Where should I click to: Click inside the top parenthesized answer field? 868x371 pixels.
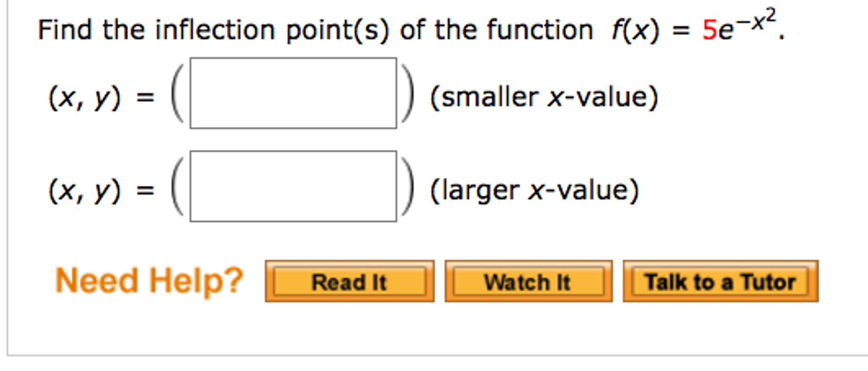pyautogui.click(x=293, y=92)
